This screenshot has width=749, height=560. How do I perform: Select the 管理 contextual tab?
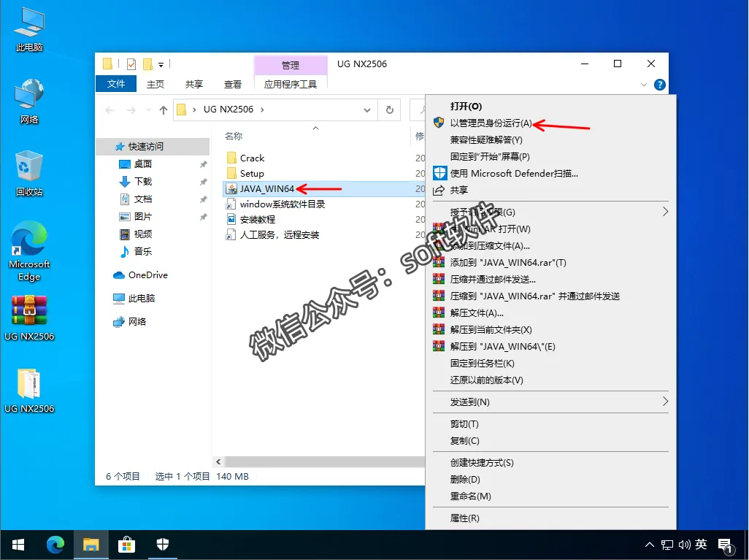(291, 65)
